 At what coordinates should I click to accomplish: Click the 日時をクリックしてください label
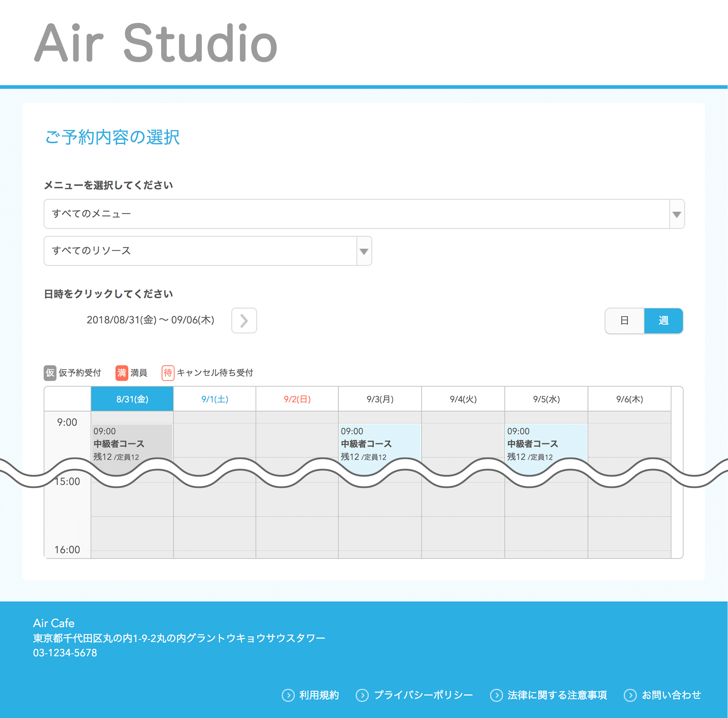(x=108, y=294)
